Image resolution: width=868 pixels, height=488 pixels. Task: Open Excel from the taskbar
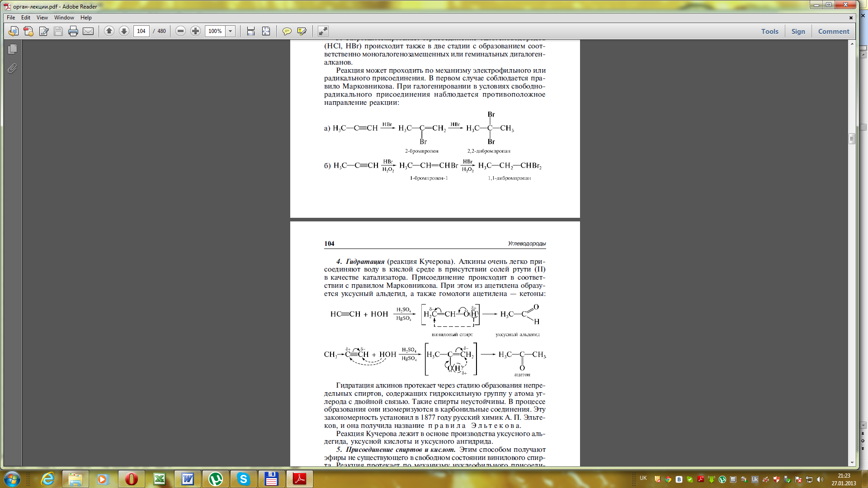pos(159,479)
